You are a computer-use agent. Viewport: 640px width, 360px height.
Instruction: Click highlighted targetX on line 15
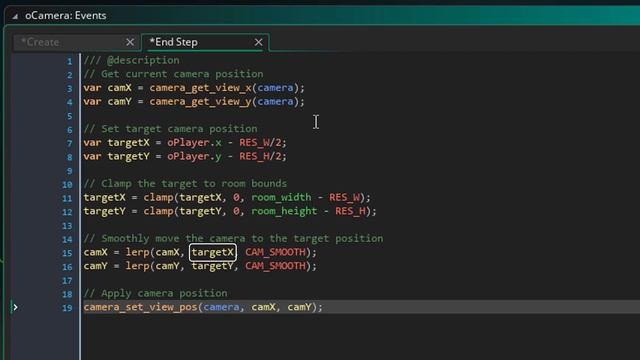[x=213, y=252]
